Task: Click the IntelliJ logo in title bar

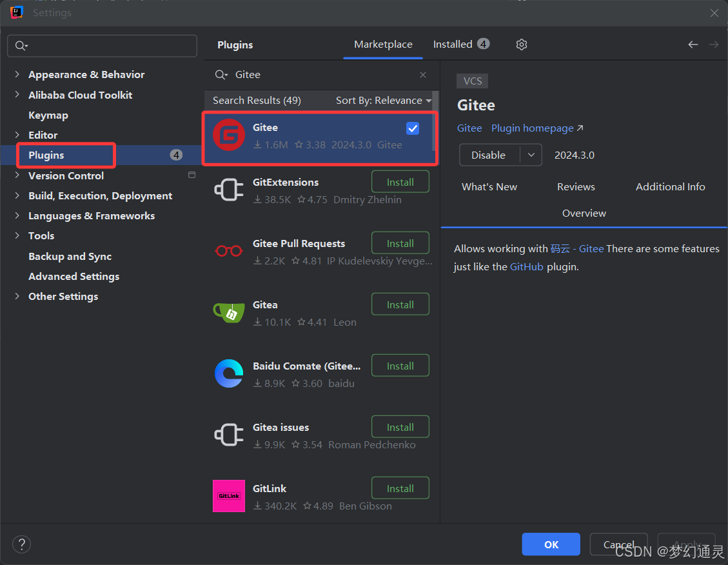Action: 17,12
